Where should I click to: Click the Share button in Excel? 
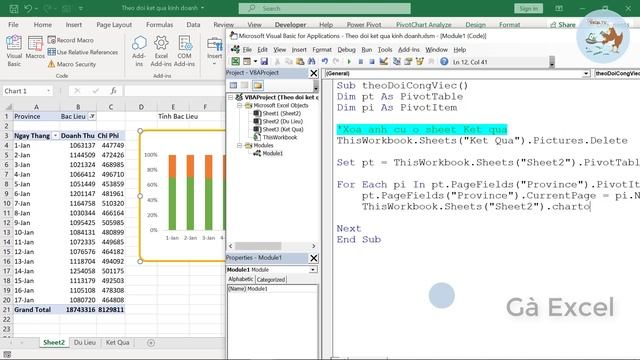(562, 25)
